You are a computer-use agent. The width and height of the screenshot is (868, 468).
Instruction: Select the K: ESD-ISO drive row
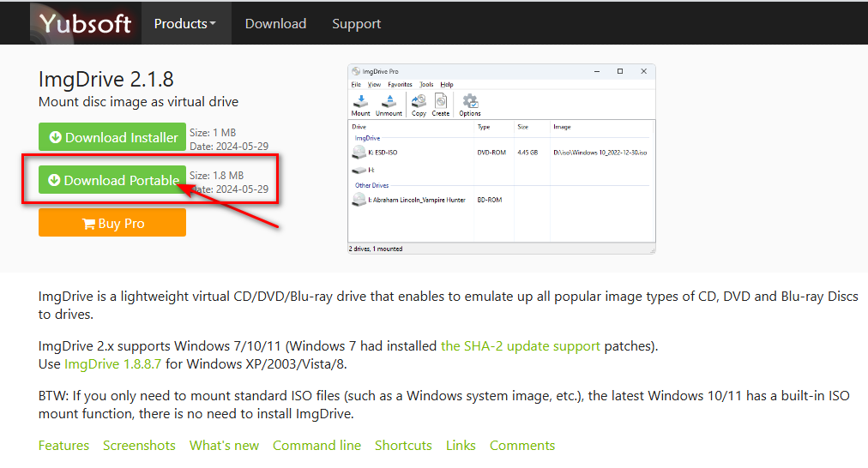point(500,152)
